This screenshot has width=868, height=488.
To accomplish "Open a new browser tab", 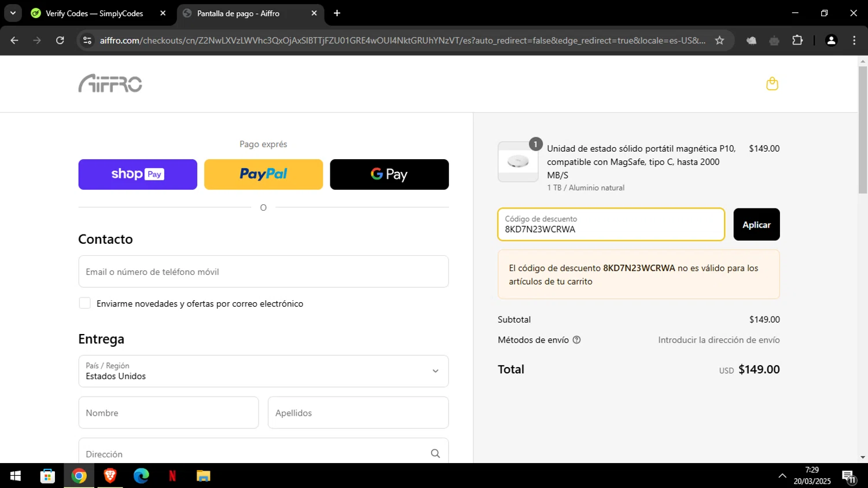I will [337, 13].
